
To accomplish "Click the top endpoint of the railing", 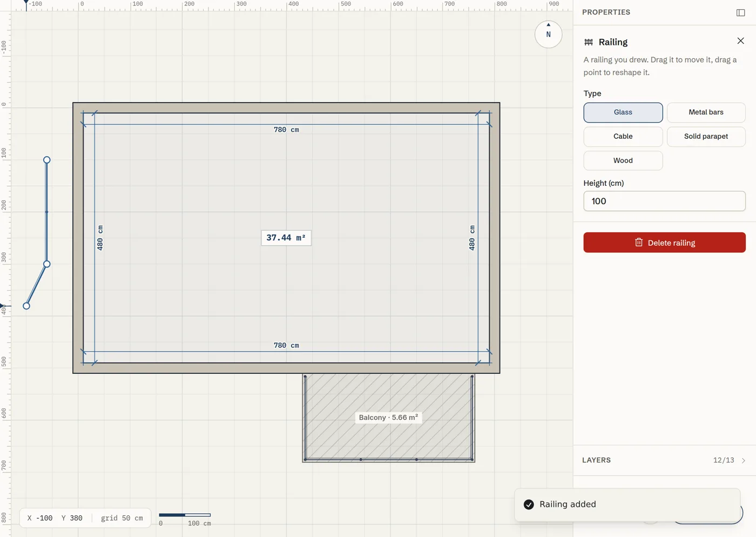I will click(47, 160).
